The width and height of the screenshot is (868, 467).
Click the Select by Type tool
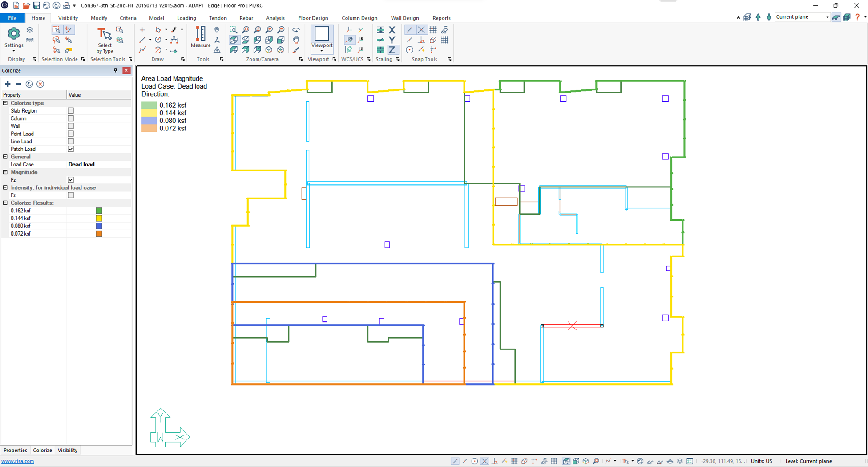click(x=105, y=40)
